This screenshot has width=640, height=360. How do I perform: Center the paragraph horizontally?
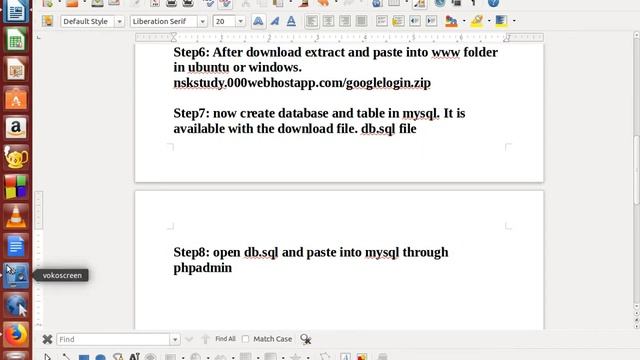click(329, 21)
